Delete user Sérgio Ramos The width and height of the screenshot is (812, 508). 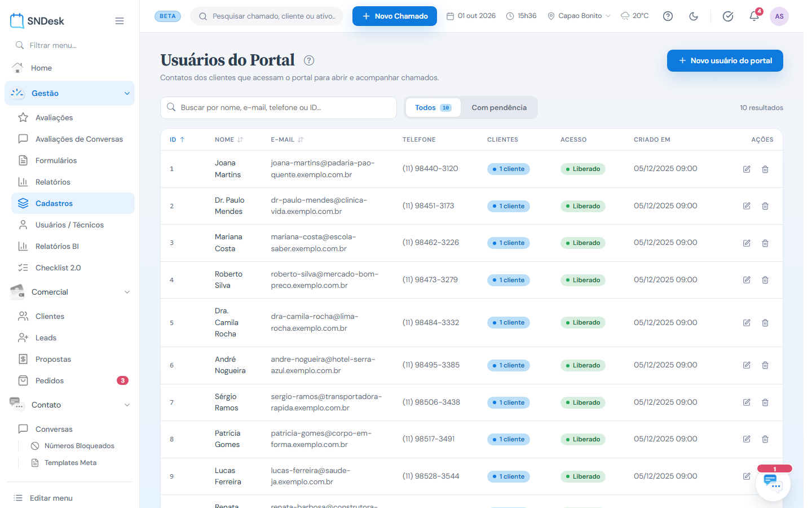click(765, 402)
